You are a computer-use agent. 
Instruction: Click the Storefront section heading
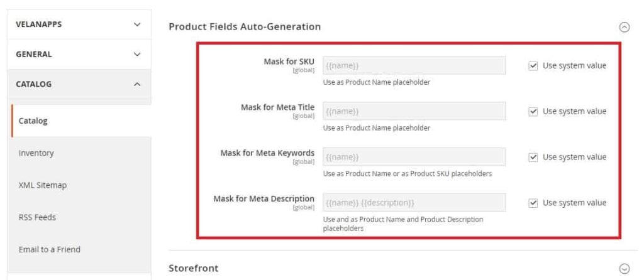[194, 269]
